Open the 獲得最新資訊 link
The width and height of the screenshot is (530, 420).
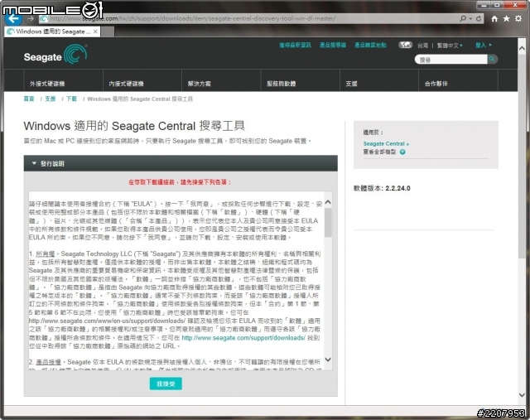tap(295, 45)
